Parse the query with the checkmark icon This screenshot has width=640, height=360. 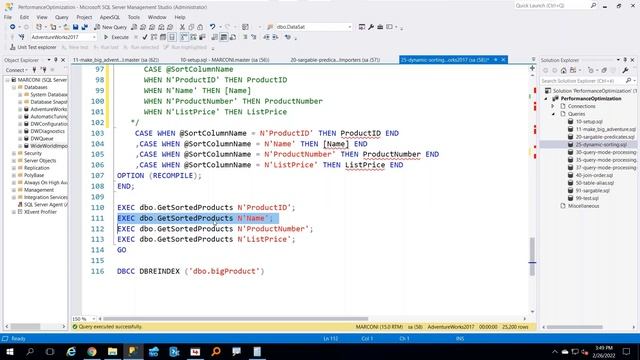click(x=145, y=37)
